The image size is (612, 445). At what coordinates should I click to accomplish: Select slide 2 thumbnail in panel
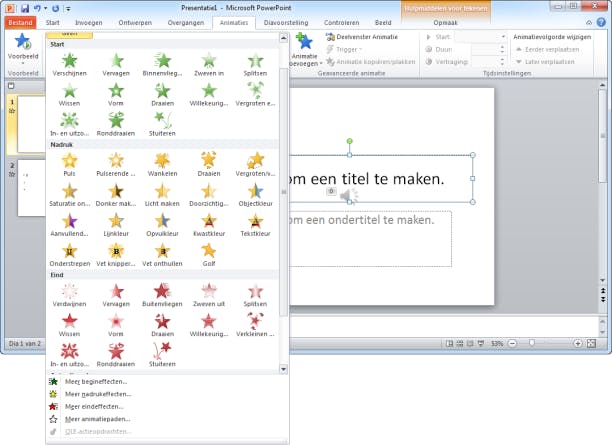(x=31, y=187)
